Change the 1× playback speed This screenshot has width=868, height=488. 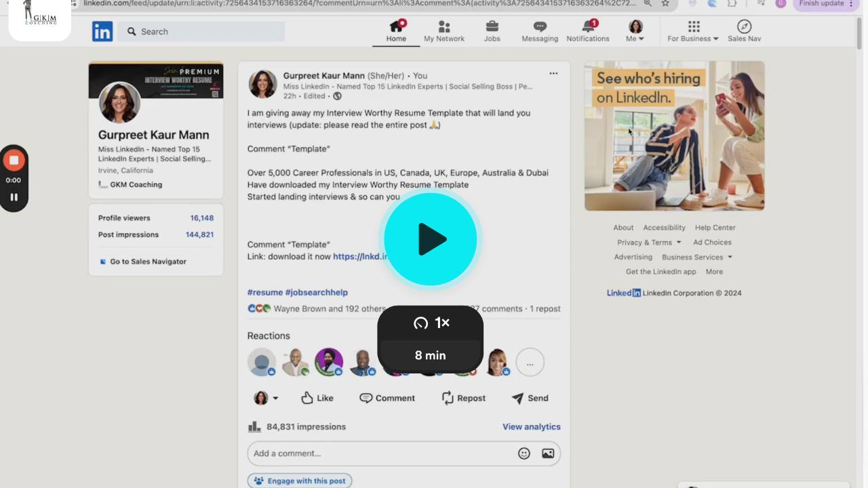(x=431, y=323)
